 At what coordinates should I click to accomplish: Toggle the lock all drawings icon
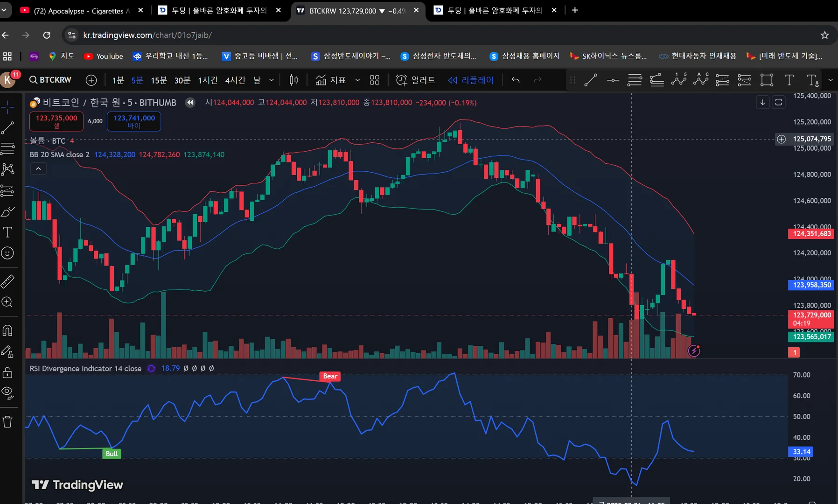pyautogui.click(x=7, y=372)
